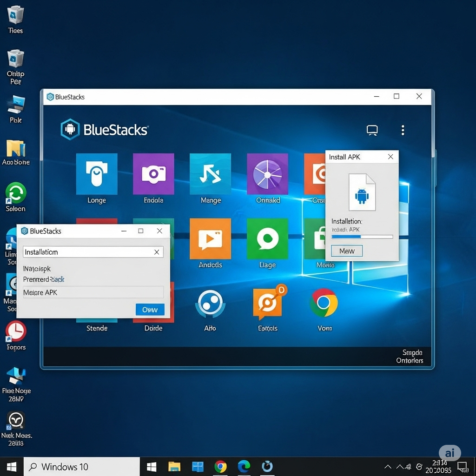Click the Windows Start button
The image size is (476, 476).
[x=12, y=467]
